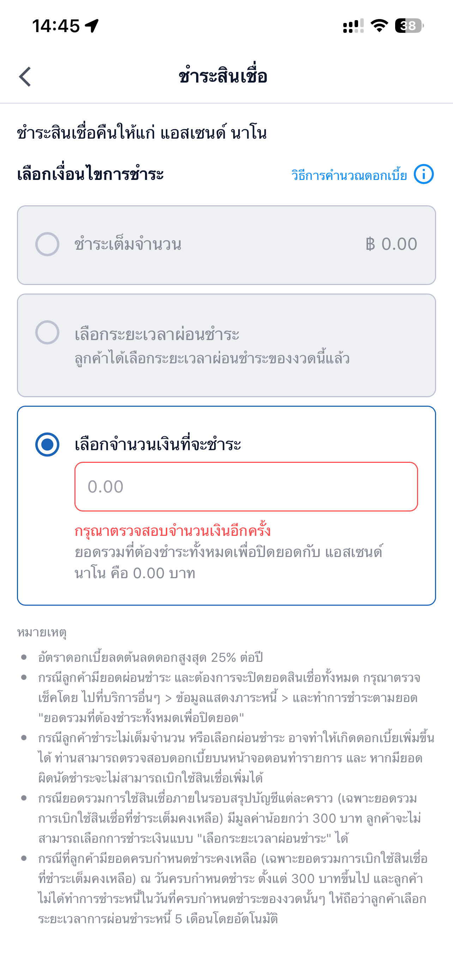Tap the red กรุณาตรวจสอบจำนวนเงินอีกครั้ง error message
This screenshot has height=980, width=453.
tap(172, 531)
